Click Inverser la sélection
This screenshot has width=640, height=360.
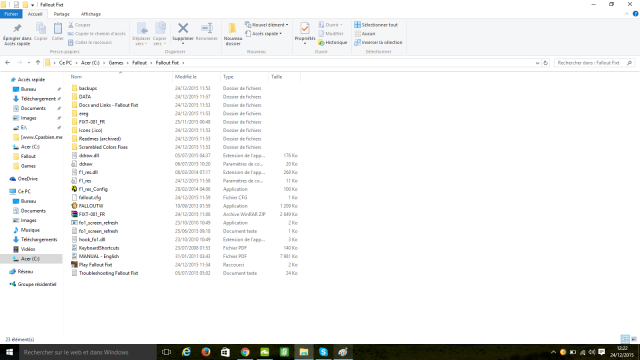[378, 42]
